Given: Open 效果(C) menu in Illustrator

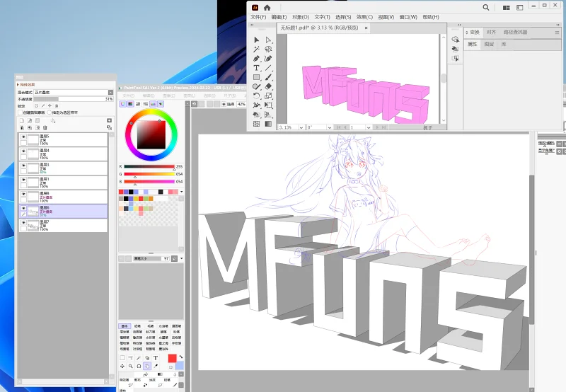Looking at the screenshot, I should click(364, 17).
